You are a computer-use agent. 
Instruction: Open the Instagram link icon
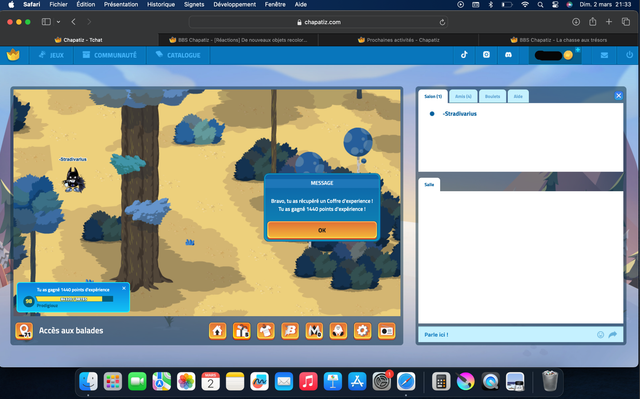(486, 55)
